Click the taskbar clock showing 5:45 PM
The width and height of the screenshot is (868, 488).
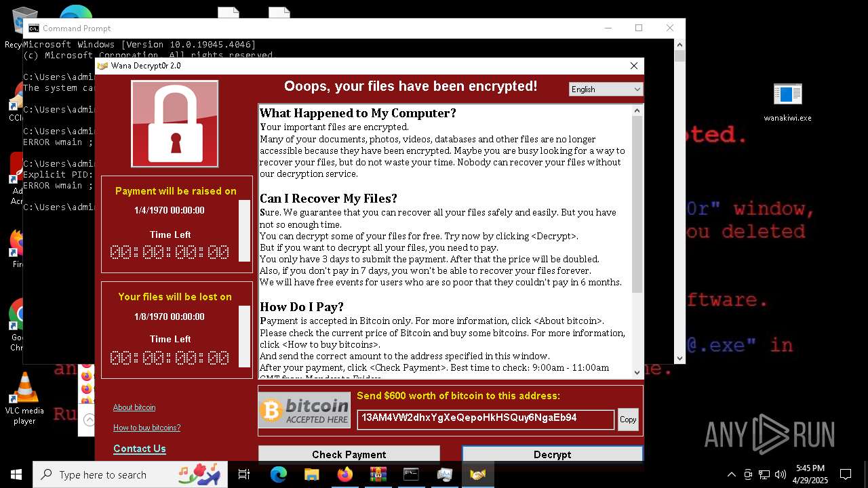pyautogui.click(x=810, y=474)
